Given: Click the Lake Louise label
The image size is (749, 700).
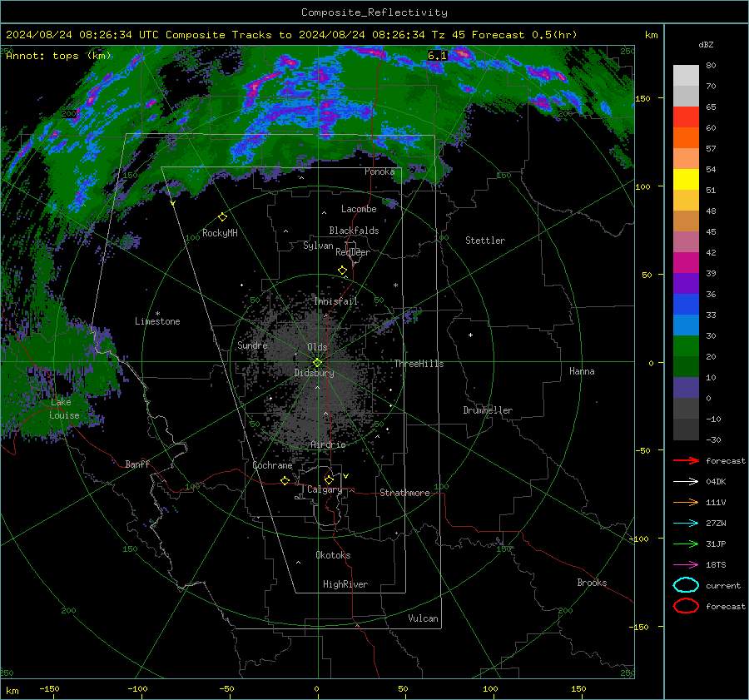Looking at the screenshot, I should coord(64,409).
